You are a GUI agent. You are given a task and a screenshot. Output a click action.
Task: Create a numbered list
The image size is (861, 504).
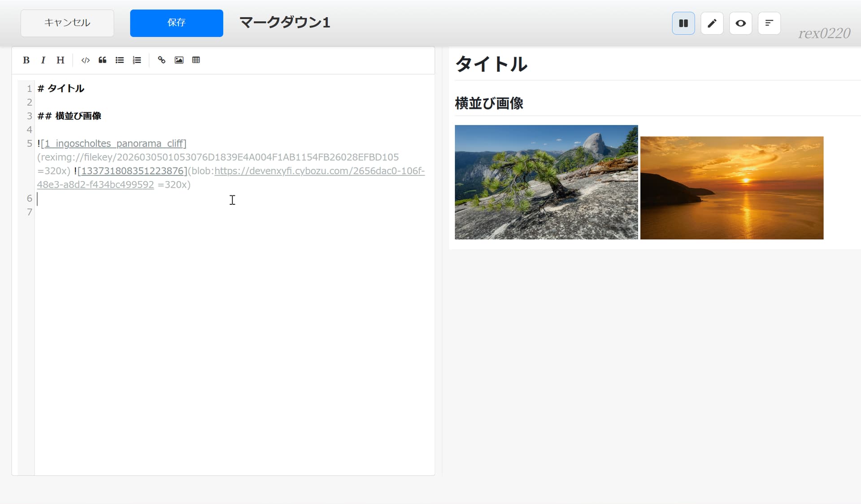click(137, 60)
